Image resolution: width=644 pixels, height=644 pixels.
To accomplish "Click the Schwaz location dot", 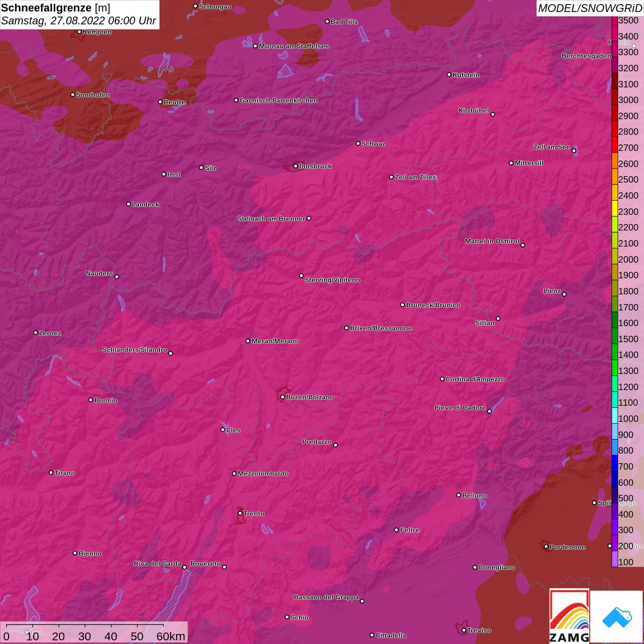I will point(358,144).
